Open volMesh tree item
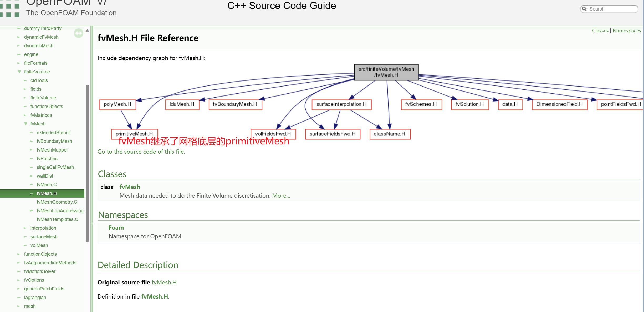The width and height of the screenshot is (644, 312). (39, 245)
